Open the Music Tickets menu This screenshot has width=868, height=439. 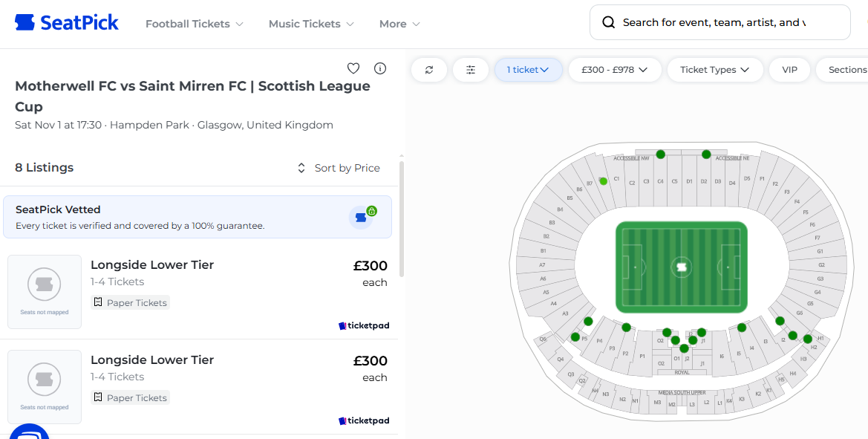(311, 24)
